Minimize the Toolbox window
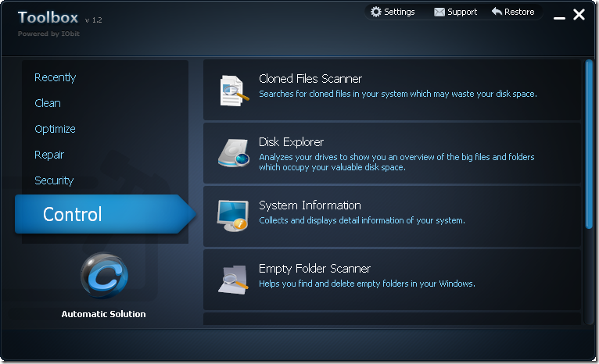This screenshot has height=364, width=599. (x=559, y=17)
